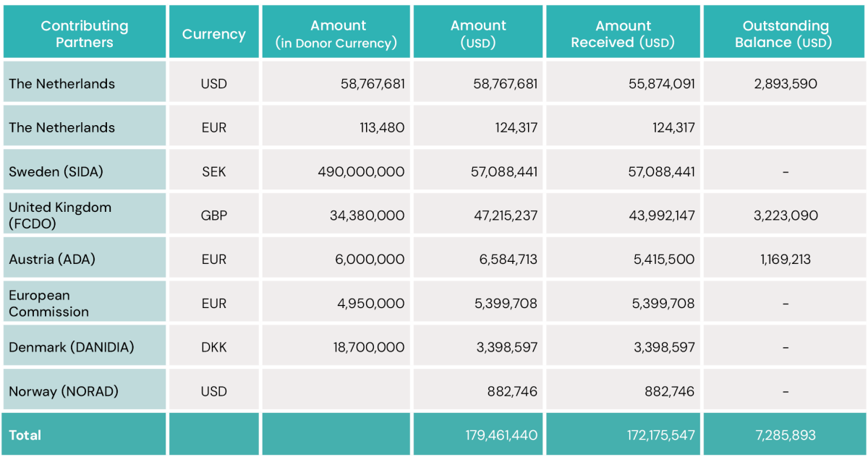
Task: Select the SEK currency cell
Action: (x=214, y=171)
